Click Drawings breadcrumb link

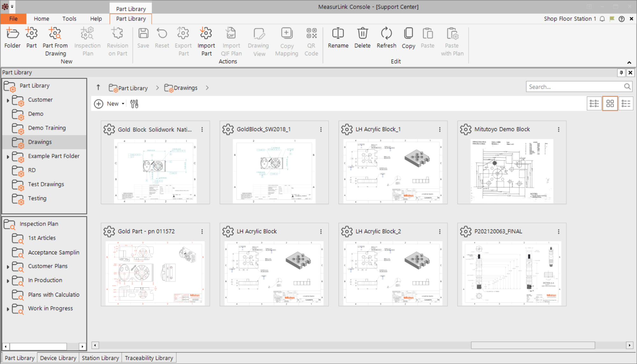pos(181,88)
